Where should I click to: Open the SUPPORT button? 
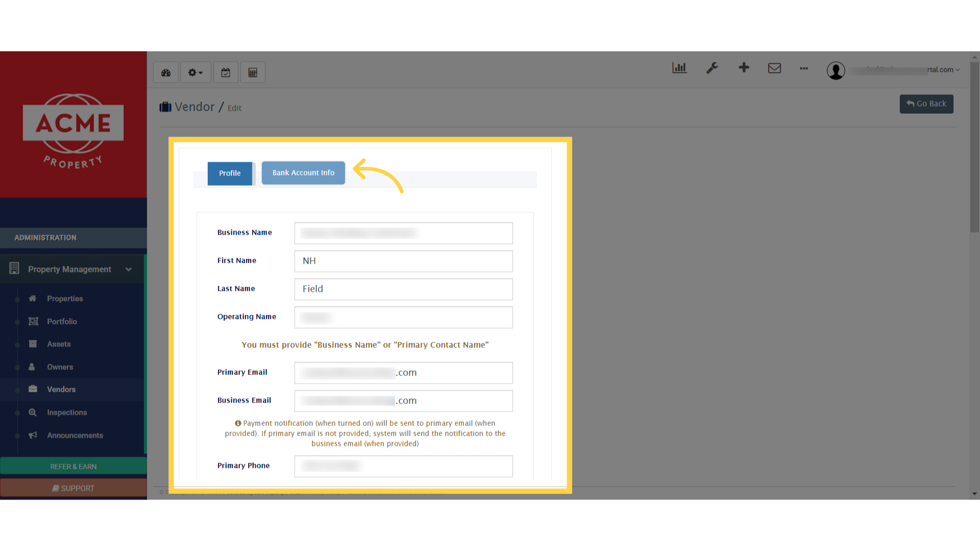[x=73, y=488]
